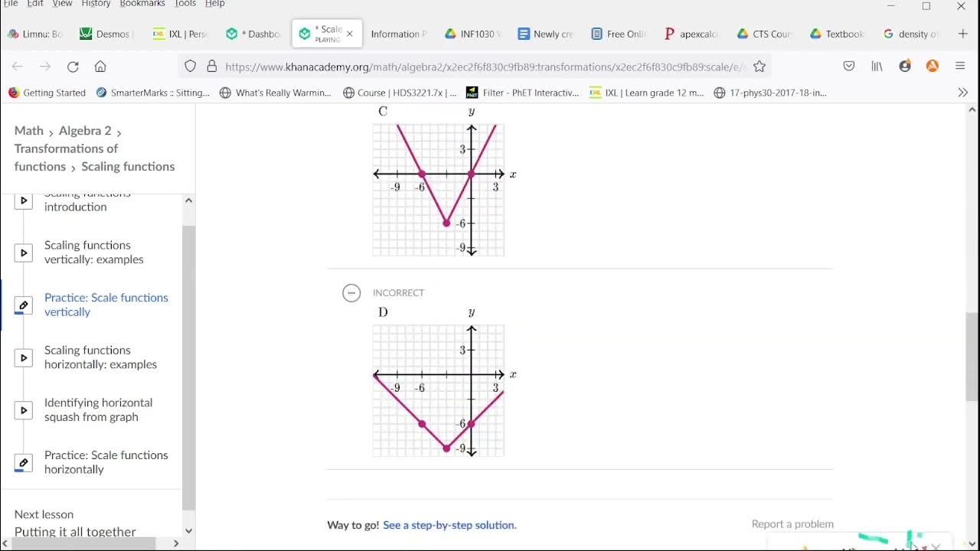980x551 pixels.
Task: Reload the current Khan Academy page
Action: pyautogui.click(x=73, y=67)
